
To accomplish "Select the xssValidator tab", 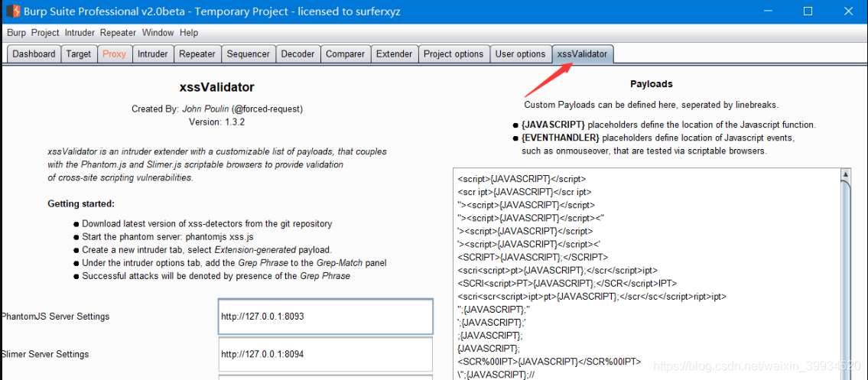I will (582, 54).
